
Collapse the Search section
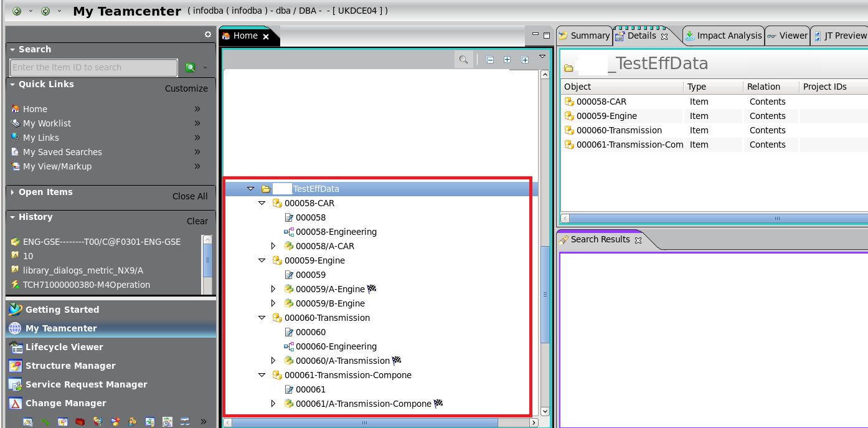coord(12,49)
